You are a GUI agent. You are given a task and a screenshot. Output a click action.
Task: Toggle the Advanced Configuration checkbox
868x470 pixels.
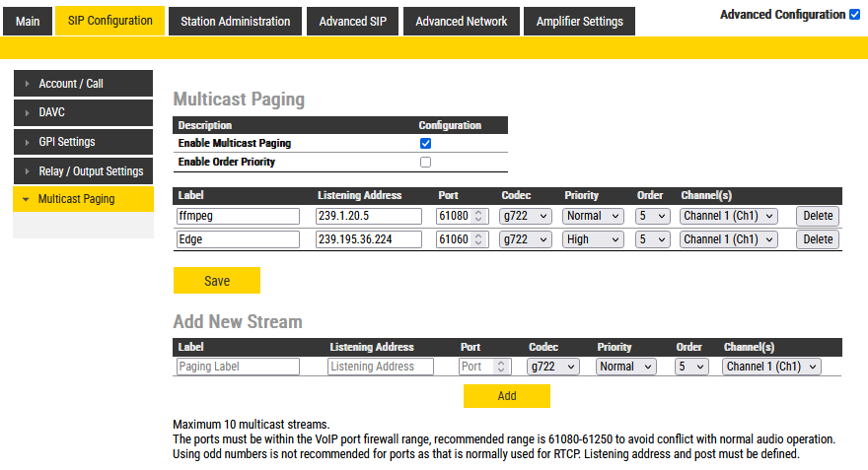854,15
